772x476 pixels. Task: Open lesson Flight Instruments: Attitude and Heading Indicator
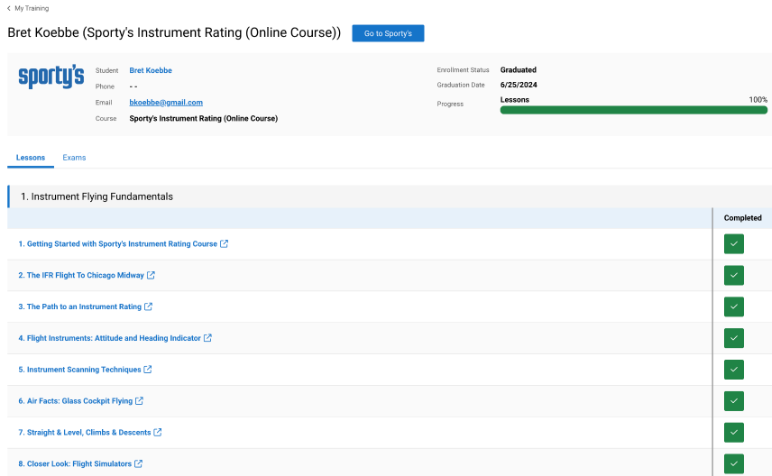point(110,338)
